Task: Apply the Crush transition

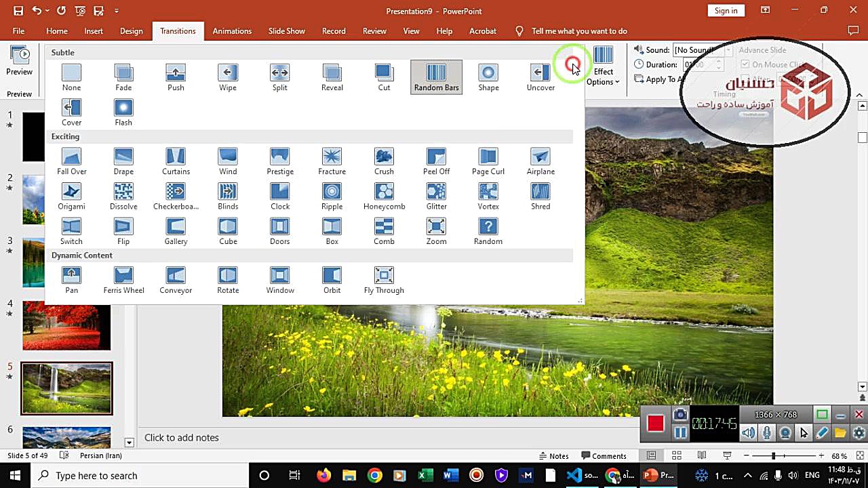Action: click(x=384, y=161)
